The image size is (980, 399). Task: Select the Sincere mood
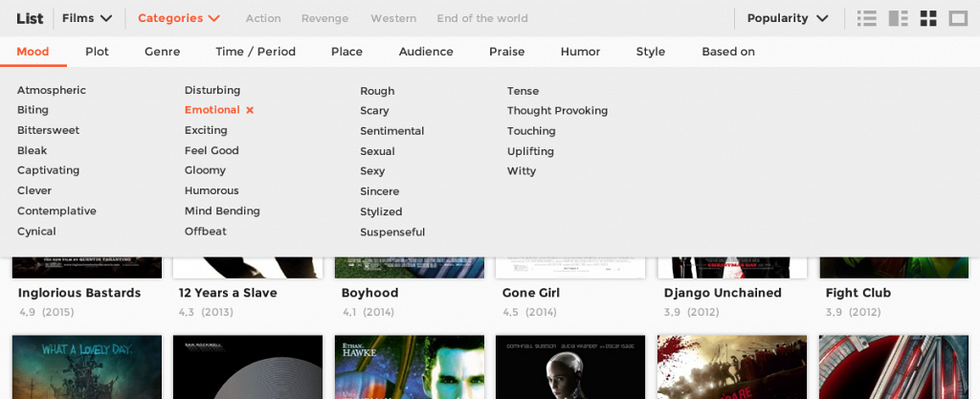[379, 191]
